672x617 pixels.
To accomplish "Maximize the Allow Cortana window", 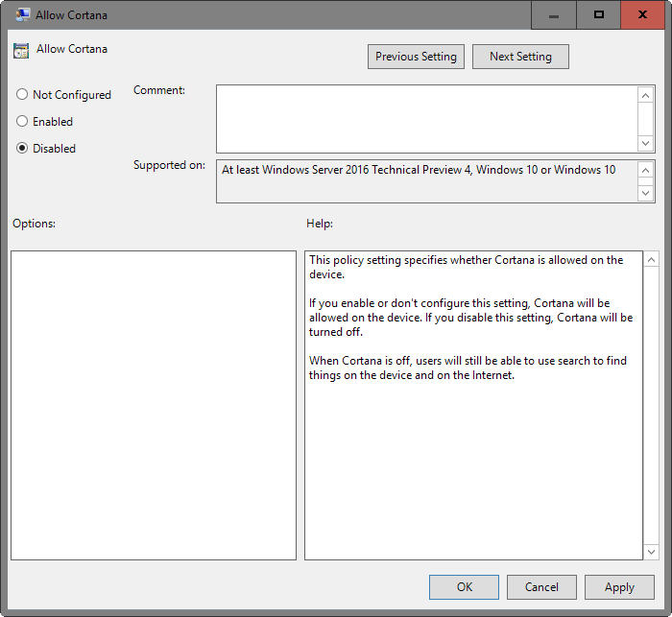I will [x=599, y=15].
